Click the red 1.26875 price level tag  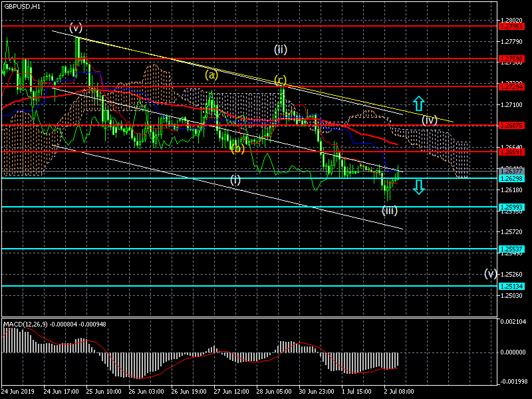tap(511, 126)
